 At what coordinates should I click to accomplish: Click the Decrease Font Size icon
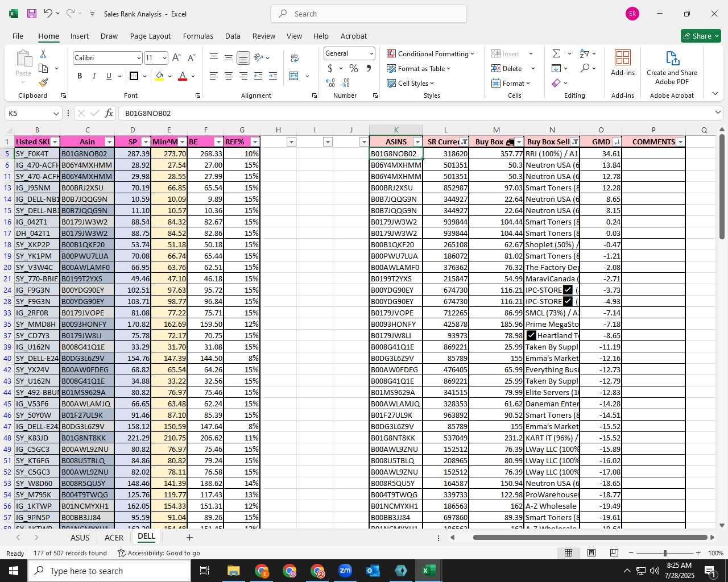pyautogui.click(x=191, y=57)
